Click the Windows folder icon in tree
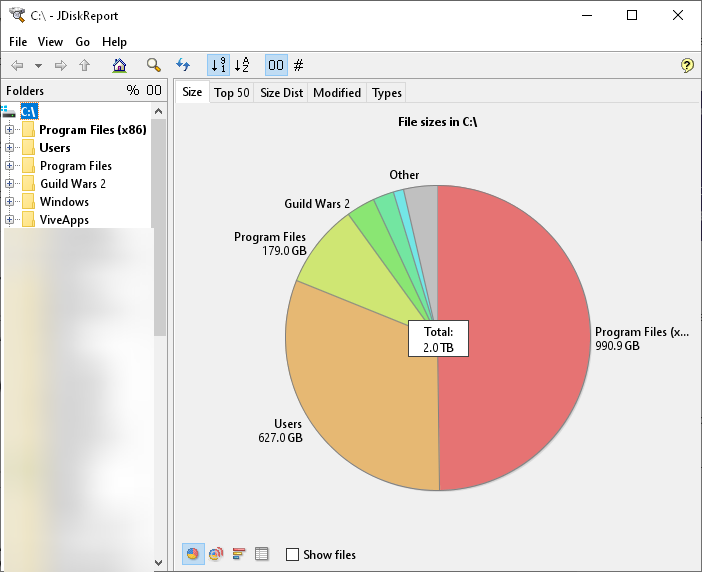The width and height of the screenshot is (702, 572). [28, 201]
